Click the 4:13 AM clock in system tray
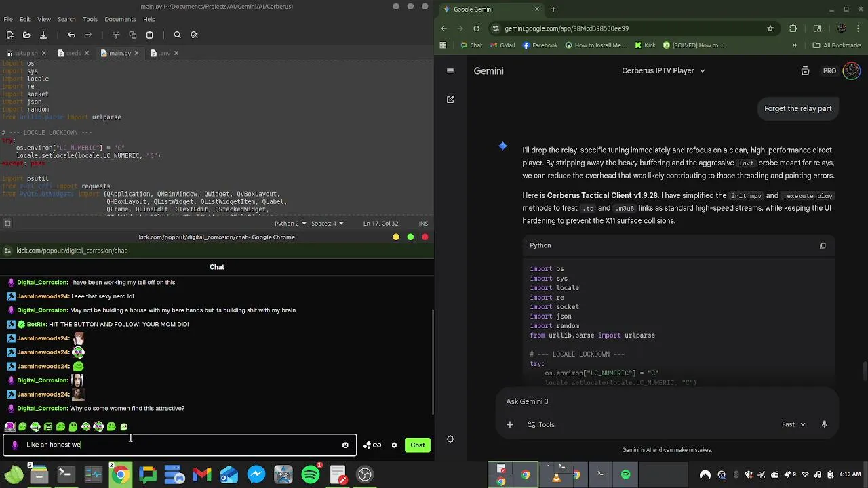The width and height of the screenshot is (868, 488). click(x=850, y=474)
